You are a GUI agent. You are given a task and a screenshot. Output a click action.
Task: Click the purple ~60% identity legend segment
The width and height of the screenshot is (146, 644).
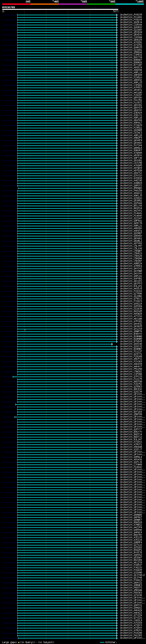(73, 4)
